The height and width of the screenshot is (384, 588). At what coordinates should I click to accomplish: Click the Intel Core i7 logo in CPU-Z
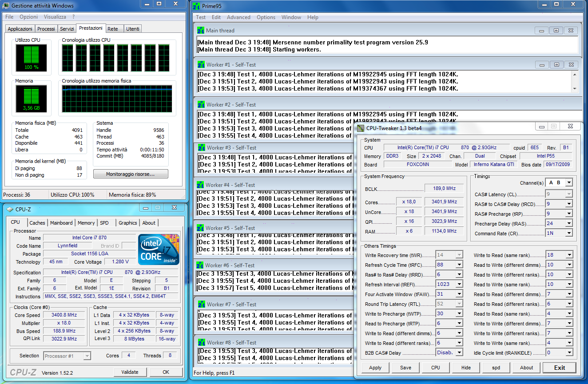(159, 249)
